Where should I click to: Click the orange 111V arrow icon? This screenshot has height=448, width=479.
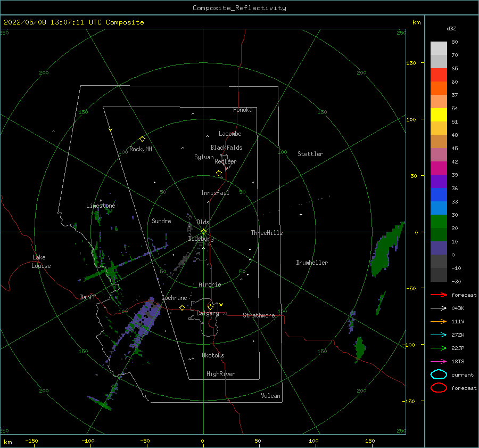439,321
